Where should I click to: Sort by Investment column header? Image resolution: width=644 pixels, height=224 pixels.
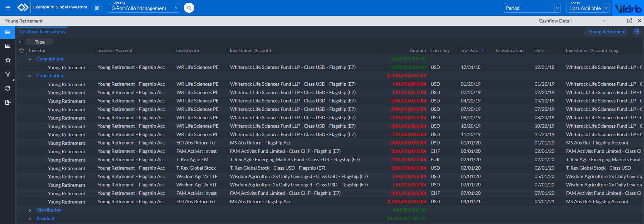point(187,50)
